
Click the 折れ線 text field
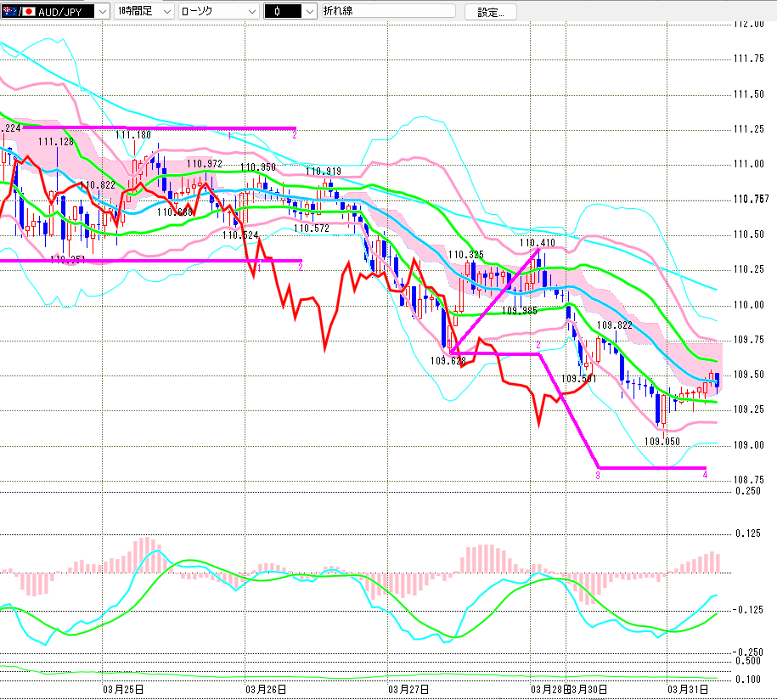[387, 12]
